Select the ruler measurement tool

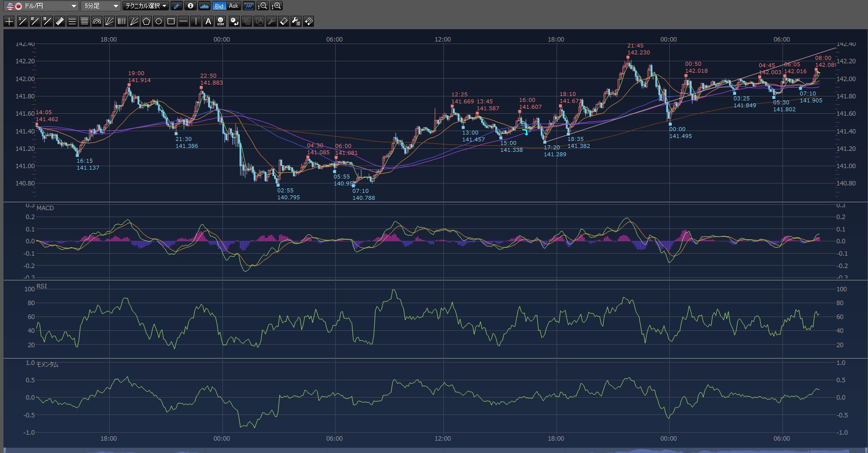pos(60,21)
